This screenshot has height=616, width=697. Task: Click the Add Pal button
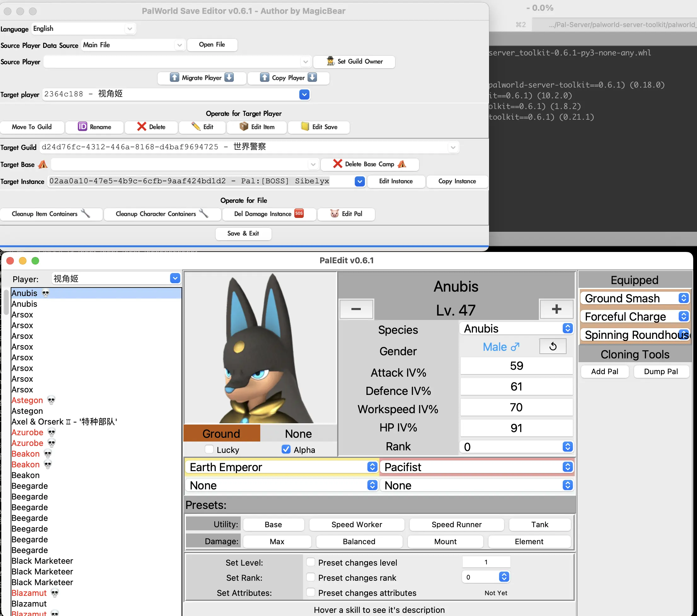click(605, 371)
